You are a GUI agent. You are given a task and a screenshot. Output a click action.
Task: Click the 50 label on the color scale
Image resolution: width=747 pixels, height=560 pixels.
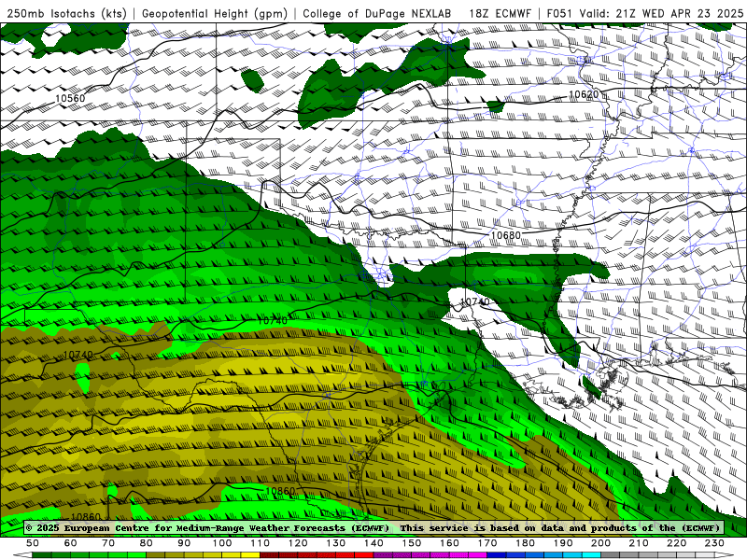click(x=33, y=543)
